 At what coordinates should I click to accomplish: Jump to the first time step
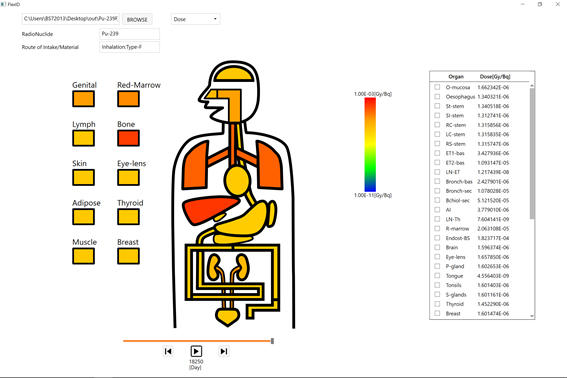point(168,351)
